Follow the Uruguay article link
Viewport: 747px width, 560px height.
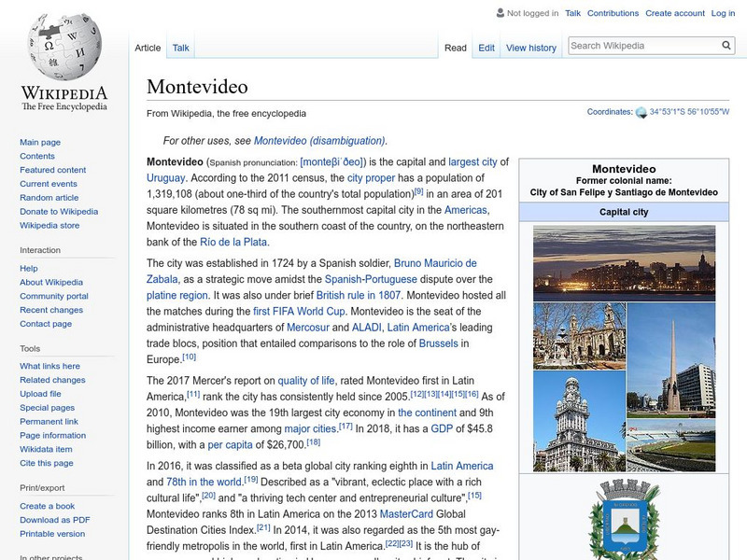pos(161,174)
